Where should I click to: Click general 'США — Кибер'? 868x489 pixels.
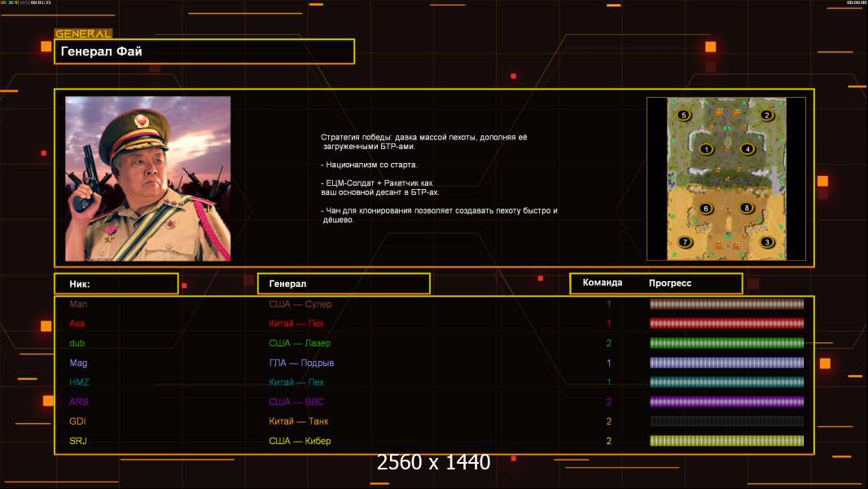point(300,441)
